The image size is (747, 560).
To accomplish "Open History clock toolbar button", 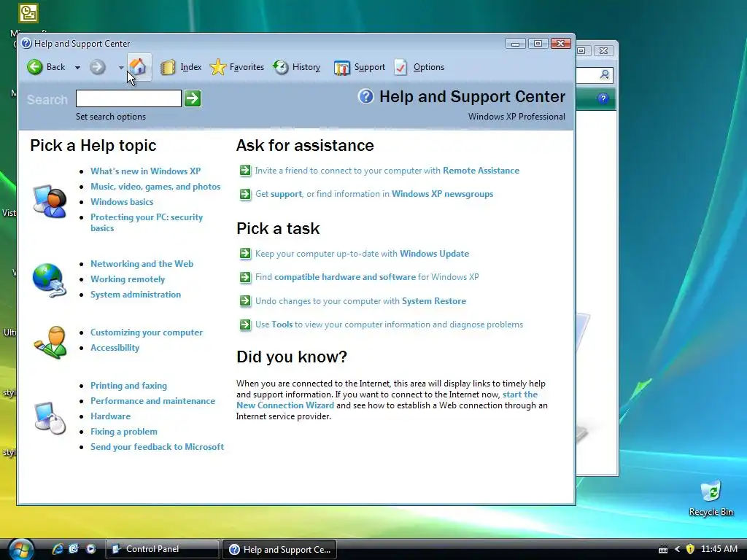I will (296, 67).
